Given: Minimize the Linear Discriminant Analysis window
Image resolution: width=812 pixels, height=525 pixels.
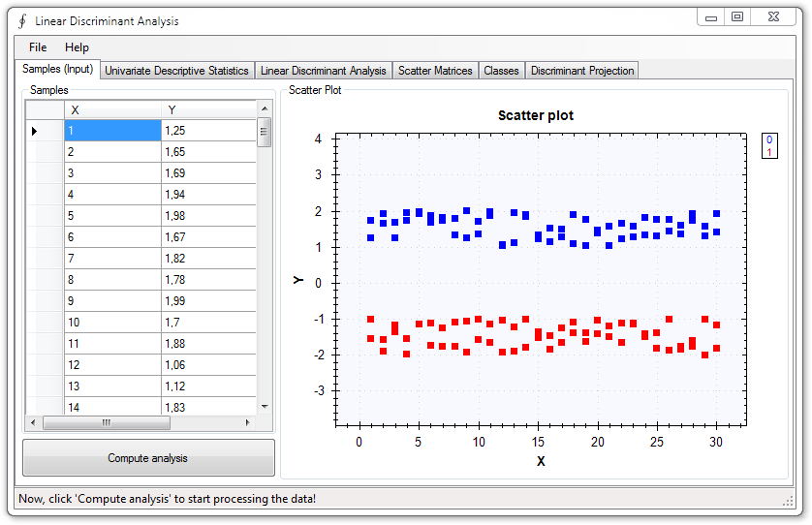Looking at the screenshot, I should point(711,17).
